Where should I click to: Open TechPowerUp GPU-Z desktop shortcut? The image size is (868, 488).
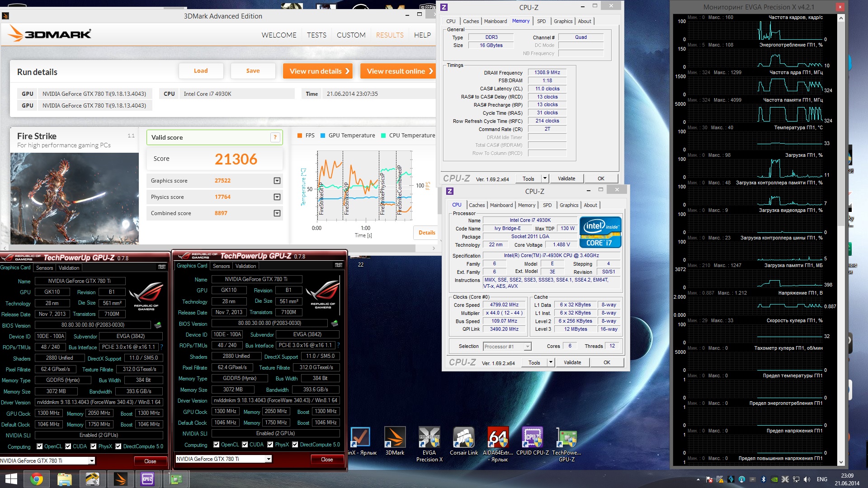point(566,445)
